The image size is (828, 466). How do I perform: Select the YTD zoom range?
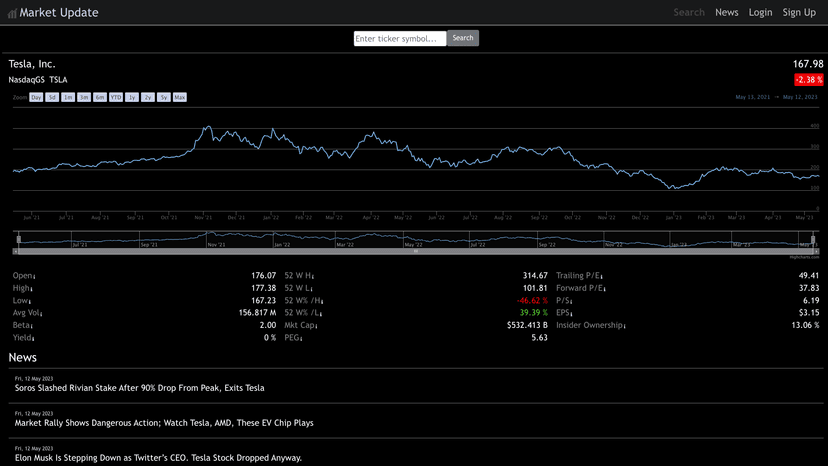tap(116, 97)
